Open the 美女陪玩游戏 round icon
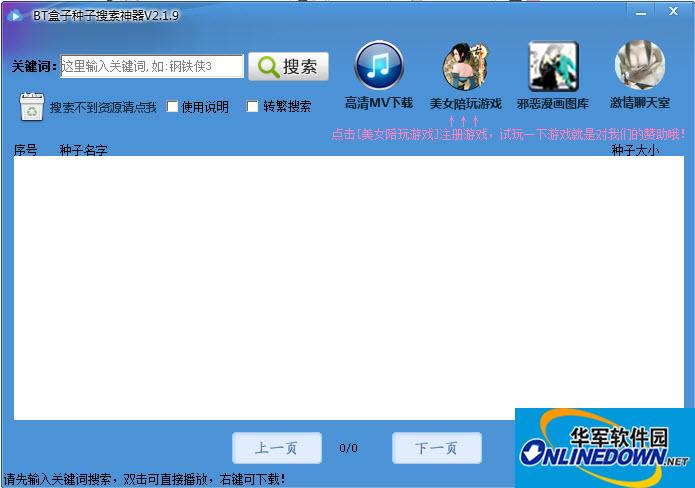This screenshot has width=695, height=488. pos(465,66)
